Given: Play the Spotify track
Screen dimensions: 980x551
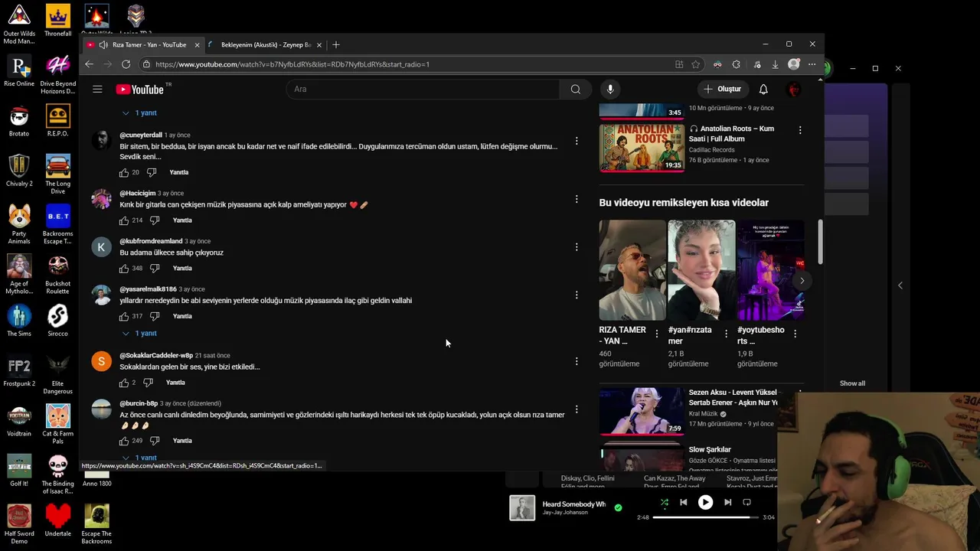Looking at the screenshot, I should (705, 503).
